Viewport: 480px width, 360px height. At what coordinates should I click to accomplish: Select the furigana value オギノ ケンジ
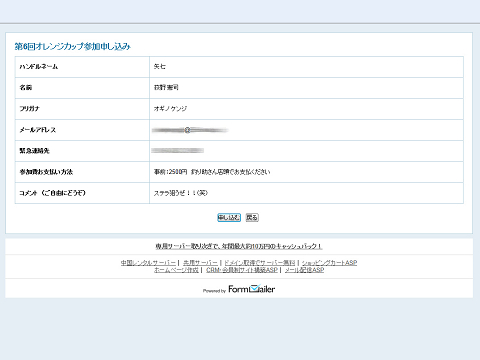[x=170, y=109]
